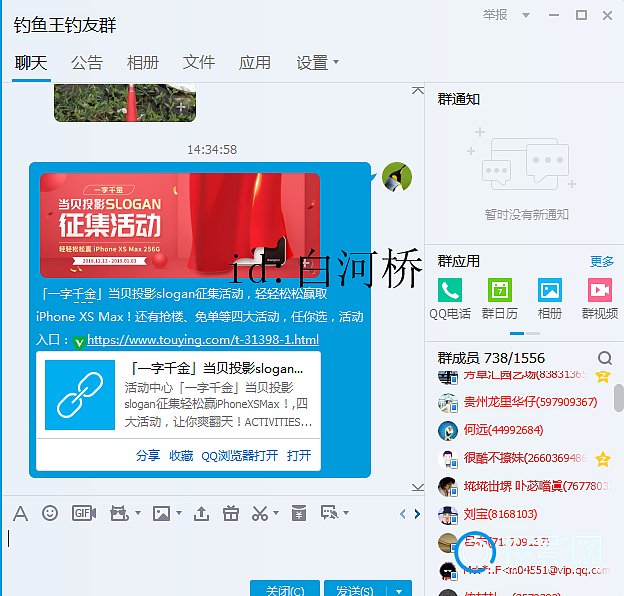Viewport: 624px width, 596px height.
Task: Start 群视频 group video app
Action: point(600,299)
